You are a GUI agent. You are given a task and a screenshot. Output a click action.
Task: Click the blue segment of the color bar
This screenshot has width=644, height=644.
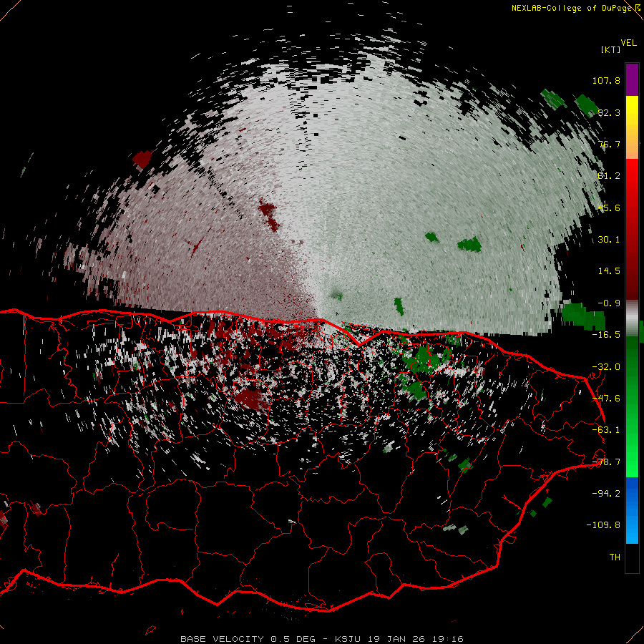tap(632, 510)
